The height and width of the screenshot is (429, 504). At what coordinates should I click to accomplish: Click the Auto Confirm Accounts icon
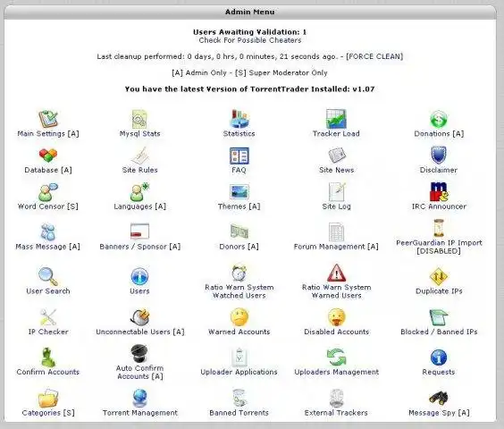click(139, 353)
